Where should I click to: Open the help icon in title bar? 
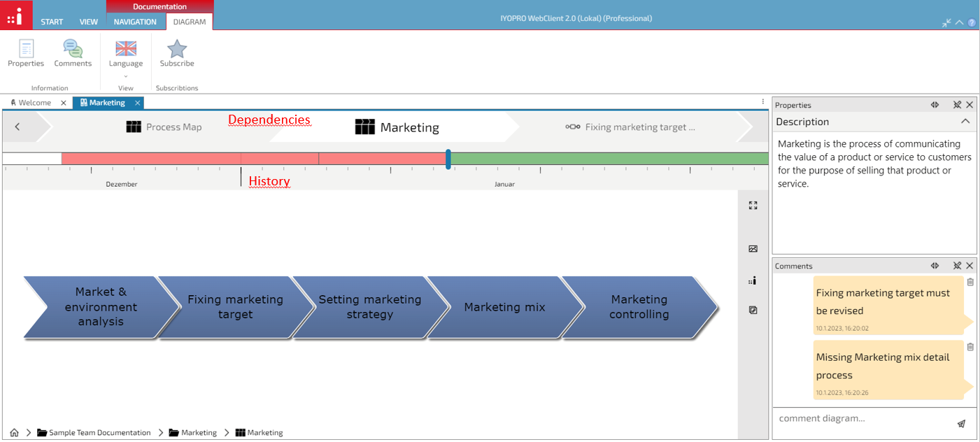point(972,23)
